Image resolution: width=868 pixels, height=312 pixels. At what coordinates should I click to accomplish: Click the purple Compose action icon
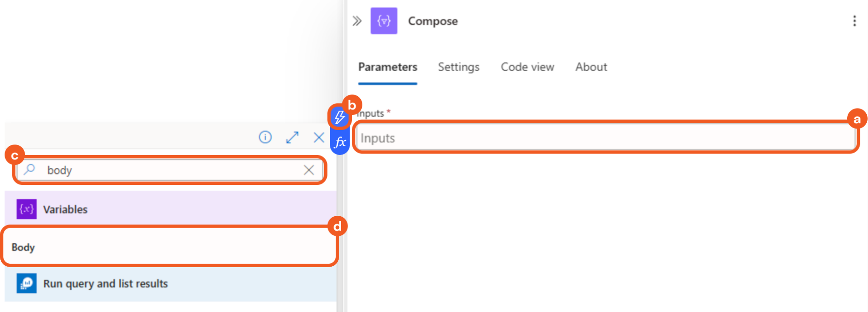(384, 21)
